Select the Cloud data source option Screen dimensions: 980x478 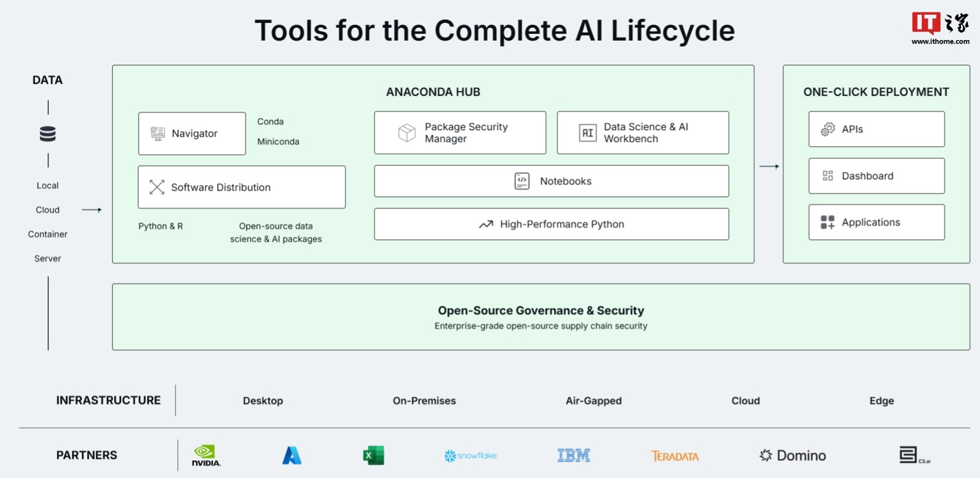47,209
